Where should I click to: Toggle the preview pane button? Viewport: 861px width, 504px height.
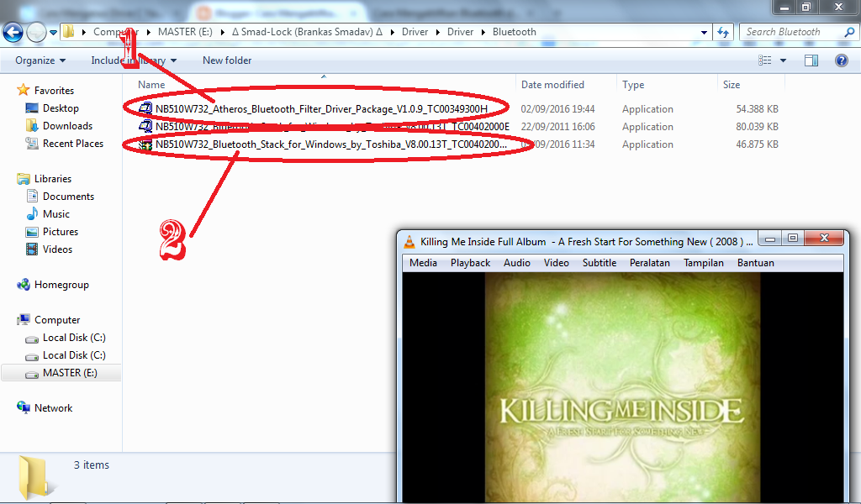(x=811, y=60)
